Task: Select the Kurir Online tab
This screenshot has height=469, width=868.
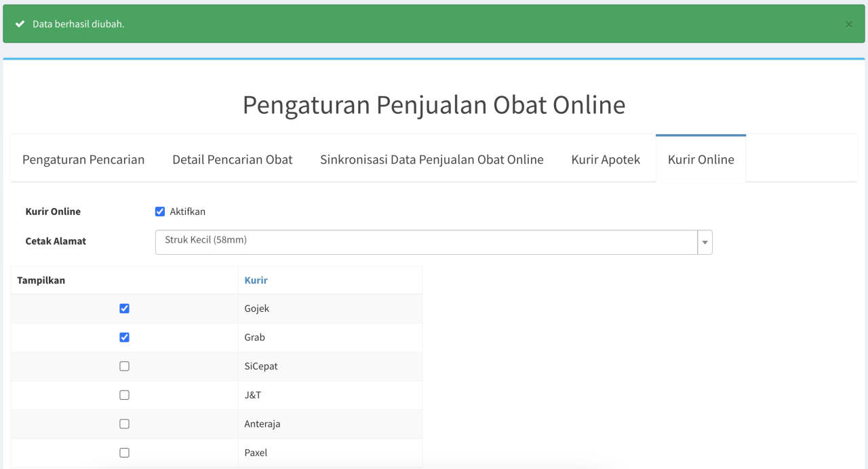Action: [x=701, y=159]
